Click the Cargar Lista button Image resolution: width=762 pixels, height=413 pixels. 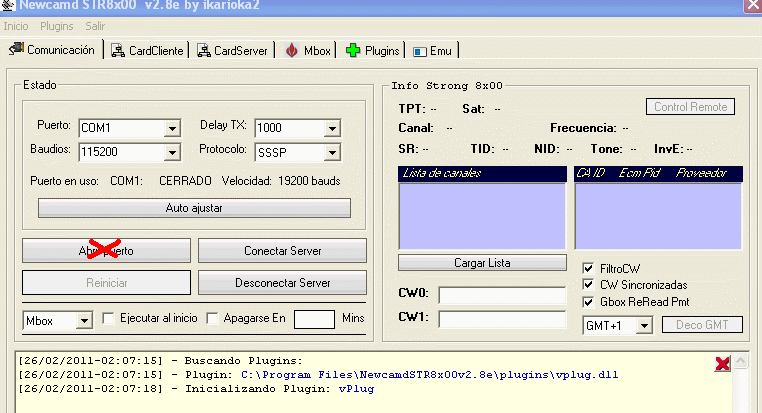click(482, 263)
